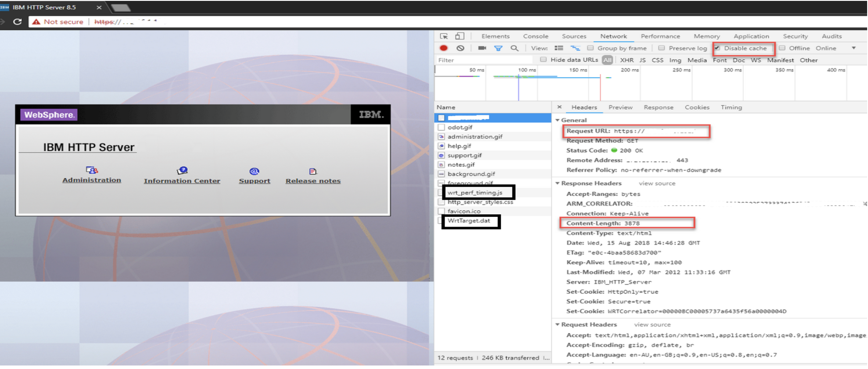Open the Information Center link
Screen dimensions: 868x369
point(182,181)
